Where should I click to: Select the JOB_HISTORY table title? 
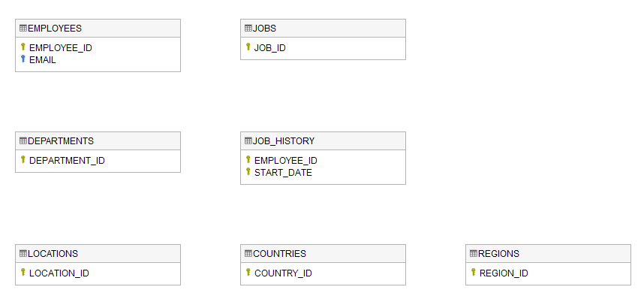pos(284,141)
